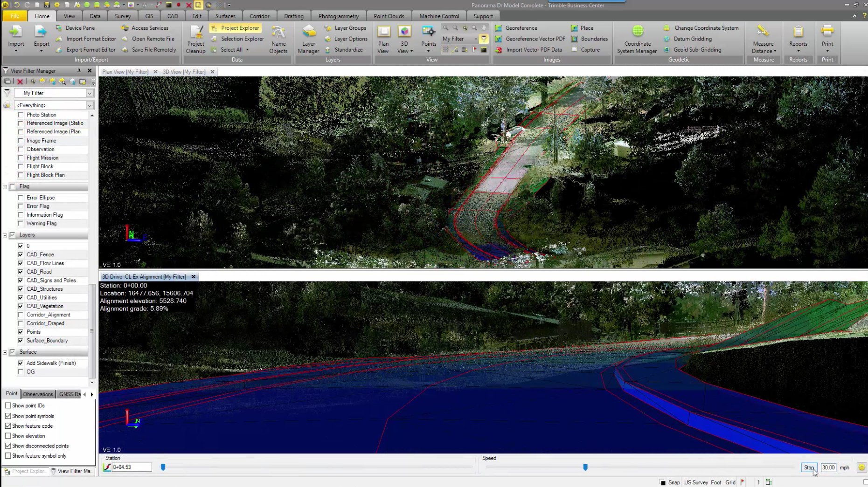Disable Show disconnected points
Screen dimensions: 868x487
8,446
